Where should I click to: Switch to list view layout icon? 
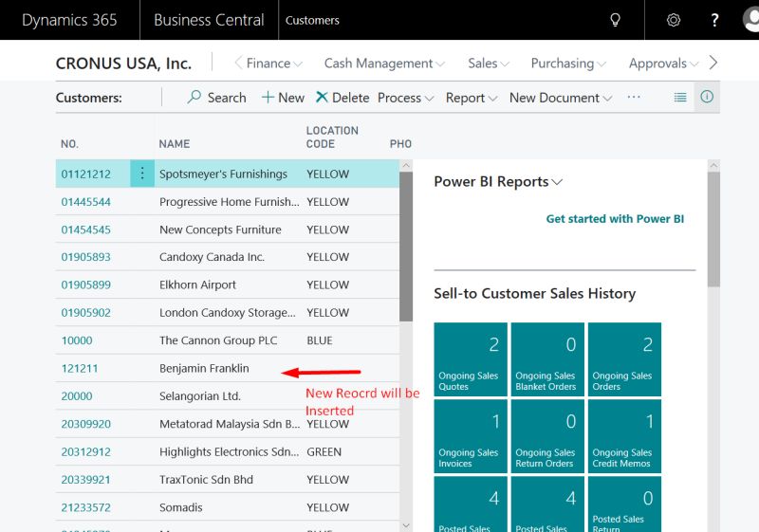click(680, 97)
